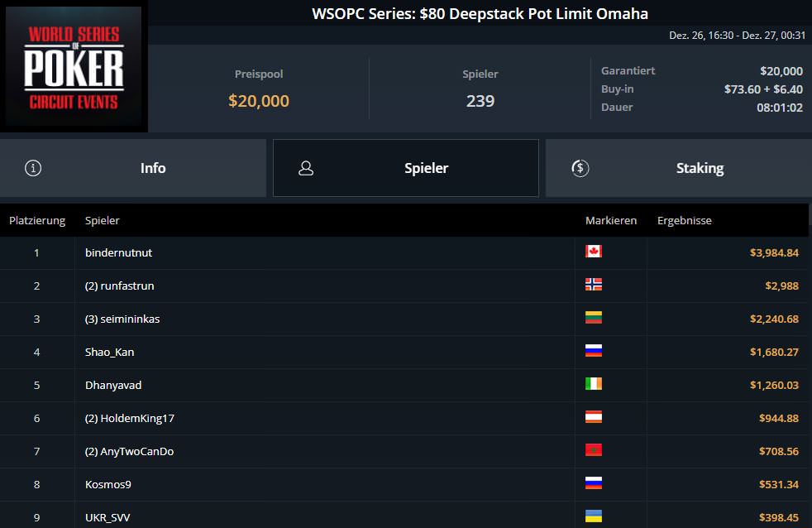This screenshot has width=812, height=528.
Task: Click the player silhouette icon
Action: [x=306, y=168]
